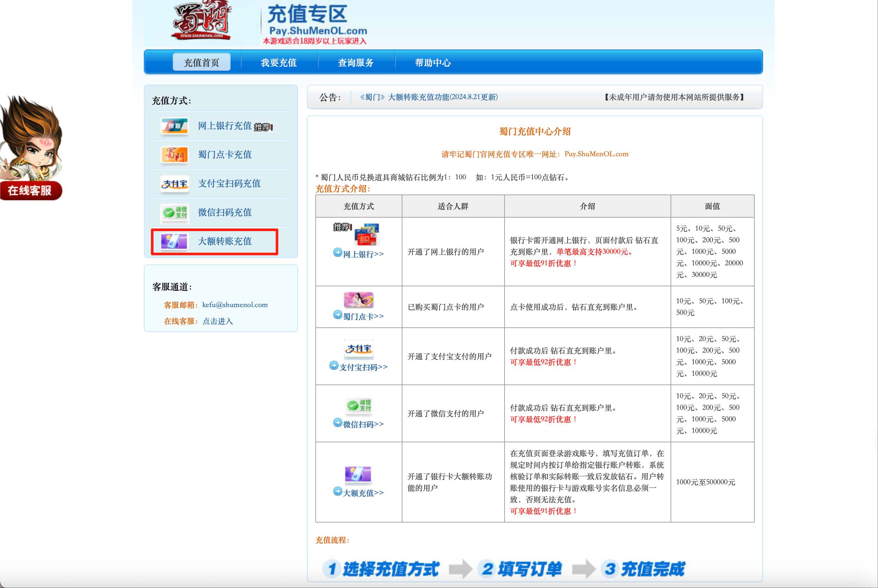Click the 充值流程 heading
878x588 pixels.
click(332, 540)
